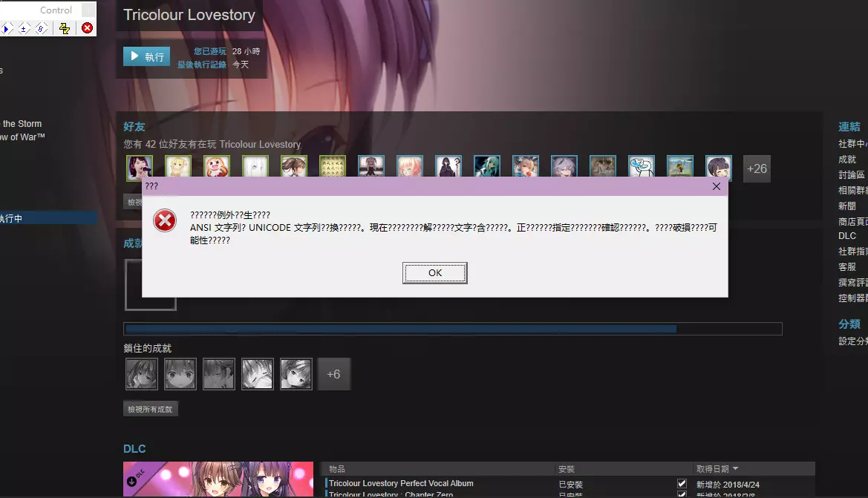Viewport: 868px width, 498px height.
Task: Click 已安裝 status of Perfect Vocal Album
Action: (x=571, y=484)
